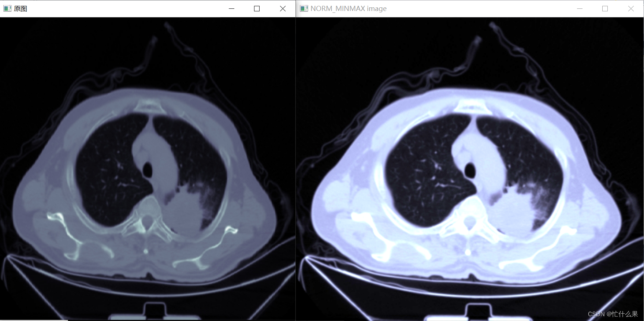Viewport: 644px width, 321px height.
Task: Click the app icon of the 原图 window
Action: coord(7,8)
